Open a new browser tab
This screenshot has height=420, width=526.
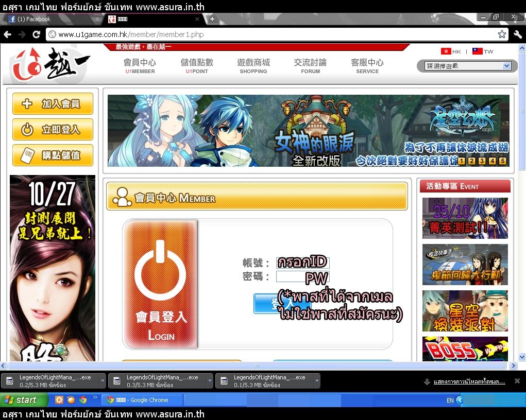212,19
